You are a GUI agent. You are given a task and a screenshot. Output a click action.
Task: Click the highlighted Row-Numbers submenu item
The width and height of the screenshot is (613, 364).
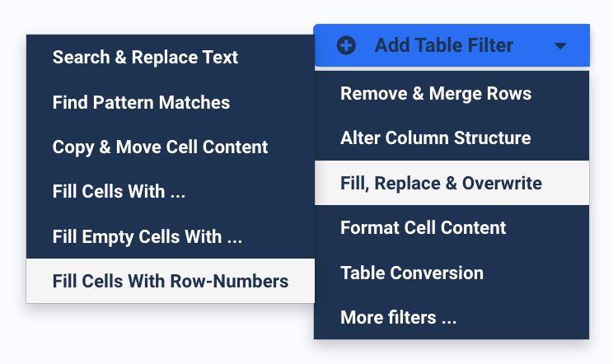click(x=171, y=281)
